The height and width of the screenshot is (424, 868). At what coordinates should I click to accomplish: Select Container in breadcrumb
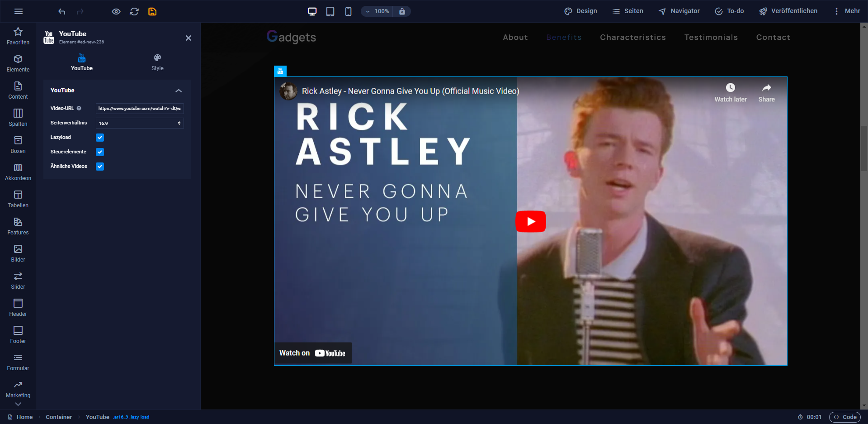[59, 417]
